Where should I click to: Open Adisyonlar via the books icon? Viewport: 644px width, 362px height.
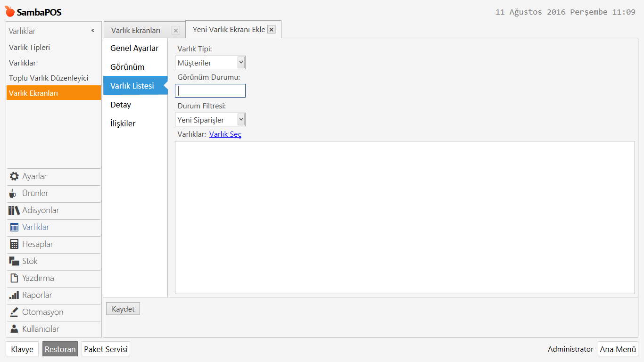[14, 210]
